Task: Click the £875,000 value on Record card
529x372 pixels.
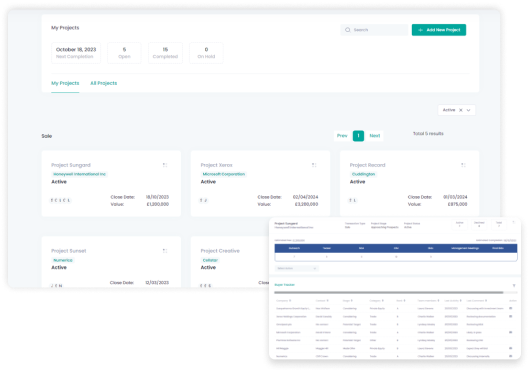Action: 457,204
